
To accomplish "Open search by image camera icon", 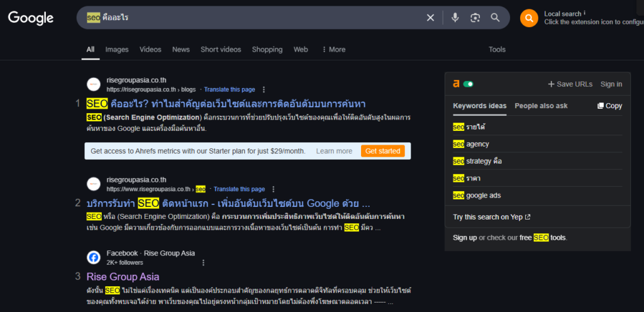I will click(475, 18).
